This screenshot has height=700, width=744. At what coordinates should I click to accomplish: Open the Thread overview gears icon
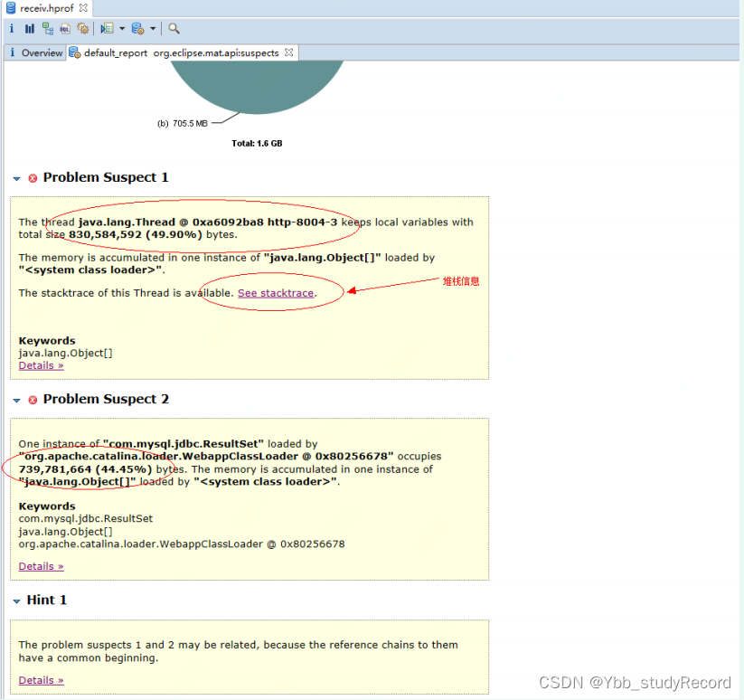click(82, 28)
